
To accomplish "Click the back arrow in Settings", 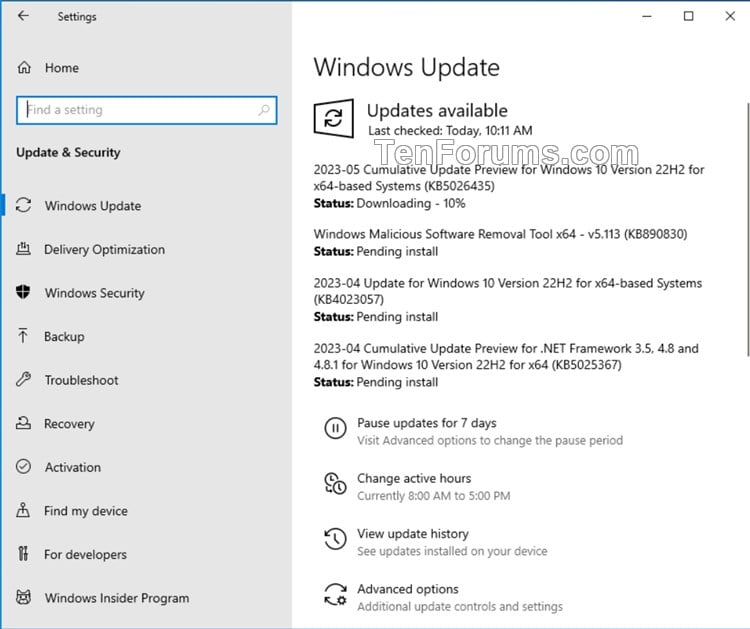I will (x=23, y=16).
